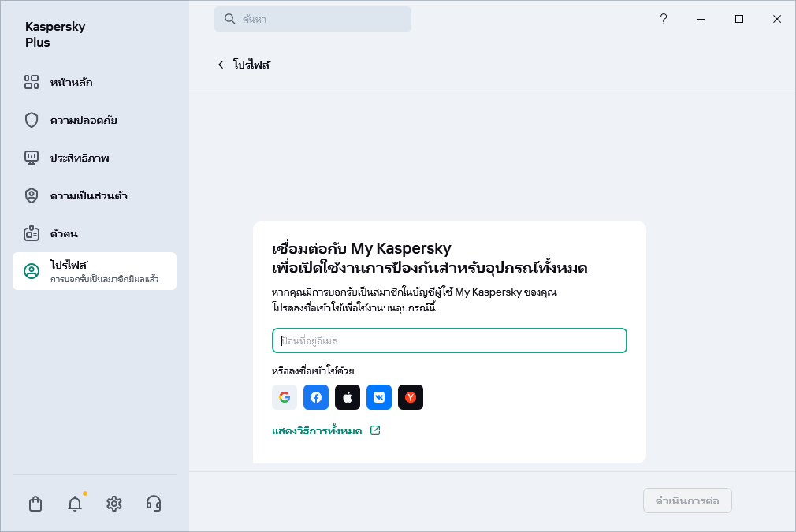Collapse back from the profile view
The image size is (796, 532).
221,65
